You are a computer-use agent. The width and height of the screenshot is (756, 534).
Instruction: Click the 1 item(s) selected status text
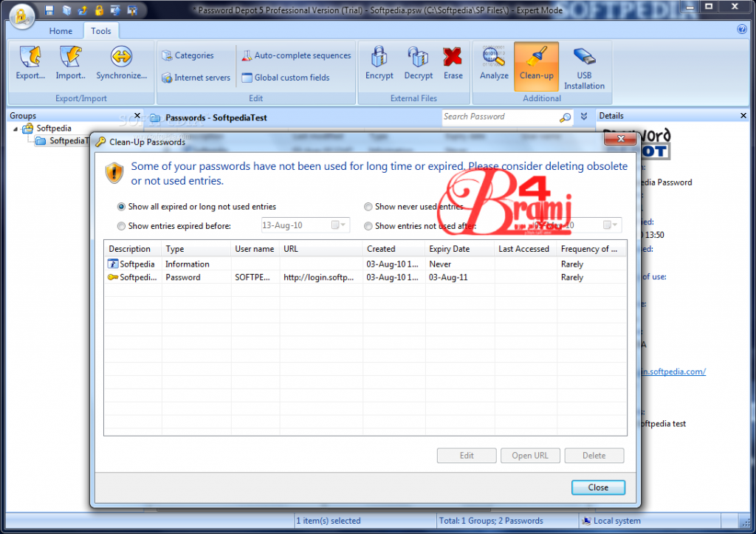329,521
